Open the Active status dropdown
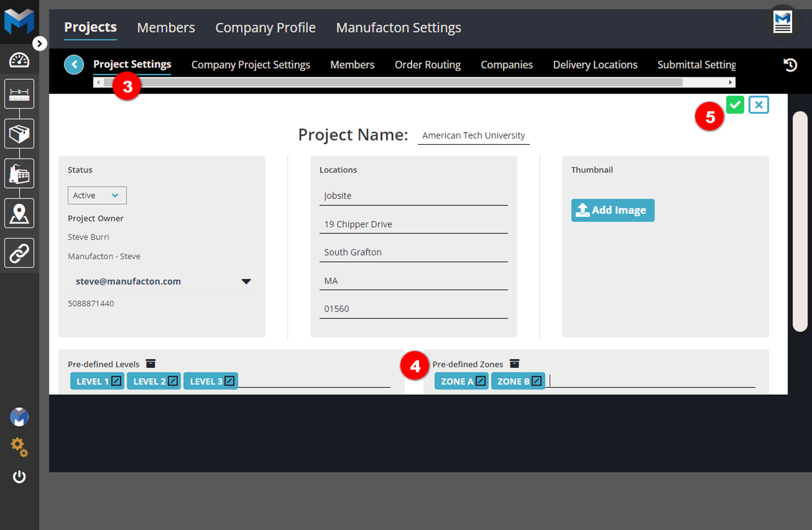Image resolution: width=812 pixels, height=530 pixels. [97, 195]
